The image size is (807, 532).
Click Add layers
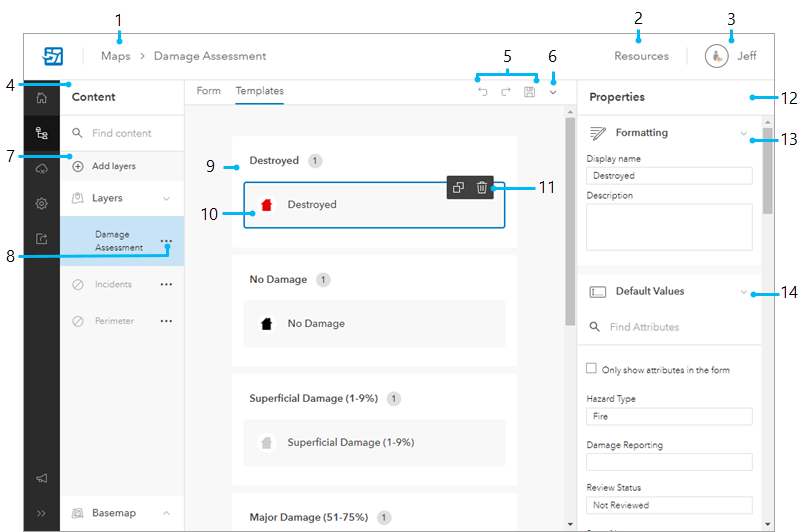113,166
